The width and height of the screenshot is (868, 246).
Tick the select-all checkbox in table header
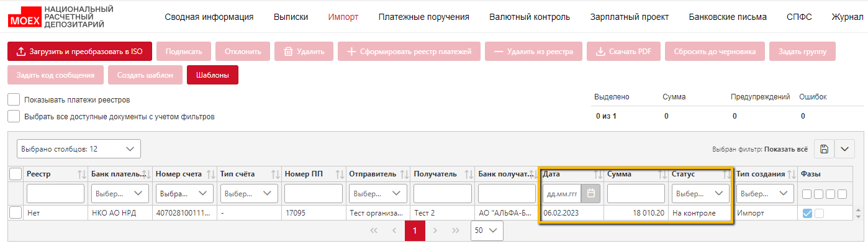(16, 175)
